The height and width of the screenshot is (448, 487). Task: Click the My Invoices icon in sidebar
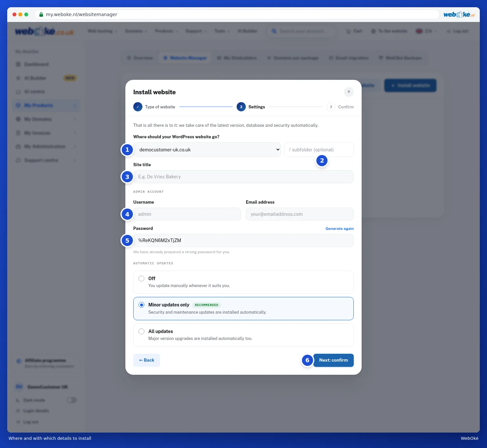click(18, 133)
